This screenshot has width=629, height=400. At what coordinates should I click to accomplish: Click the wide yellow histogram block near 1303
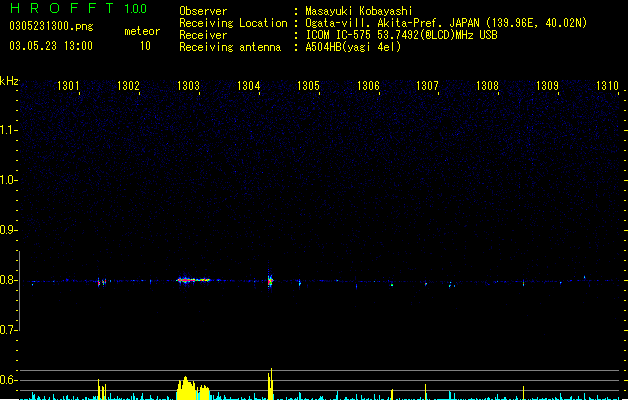point(193,388)
